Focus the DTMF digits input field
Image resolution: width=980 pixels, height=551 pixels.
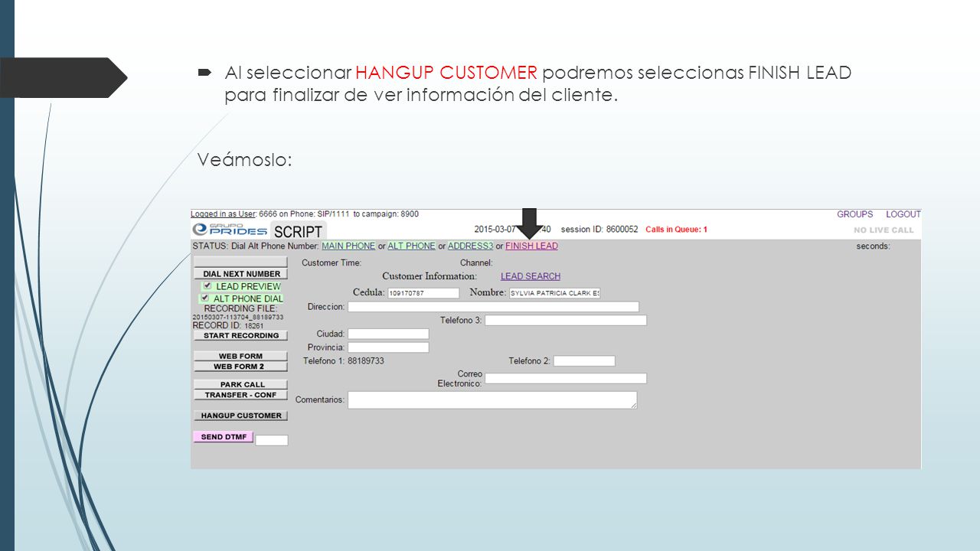click(272, 440)
